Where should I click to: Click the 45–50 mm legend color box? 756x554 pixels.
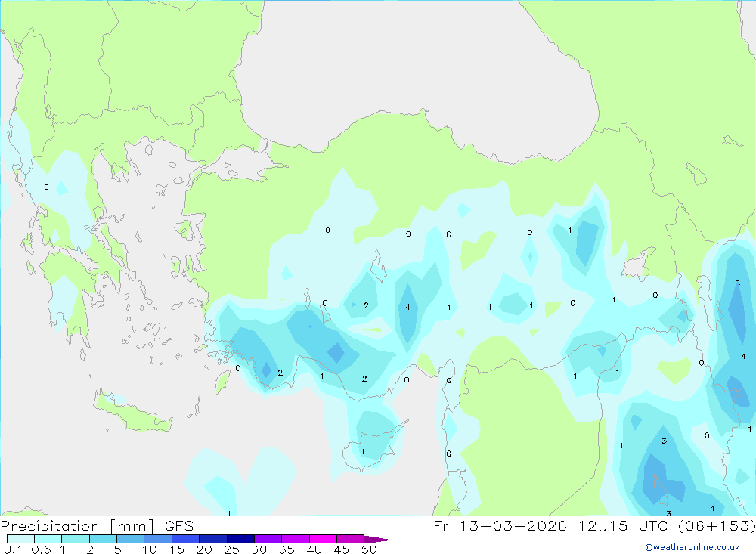click(350, 539)
